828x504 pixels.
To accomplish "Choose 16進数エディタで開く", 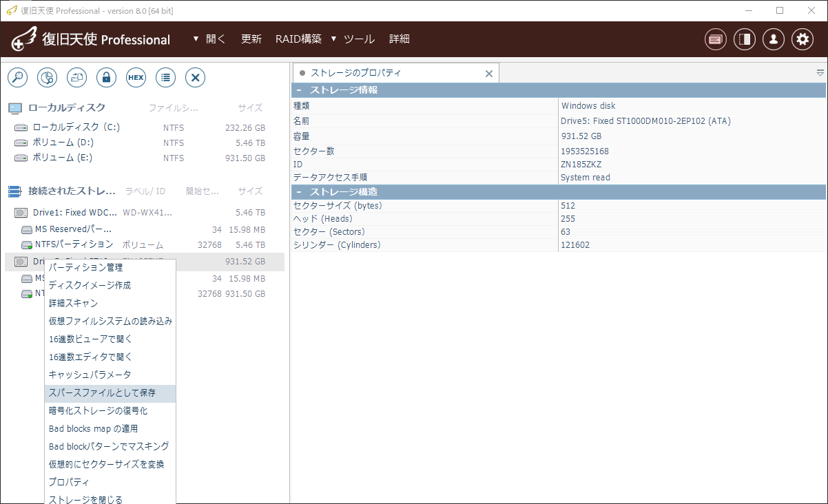I will tap(110, 357).
